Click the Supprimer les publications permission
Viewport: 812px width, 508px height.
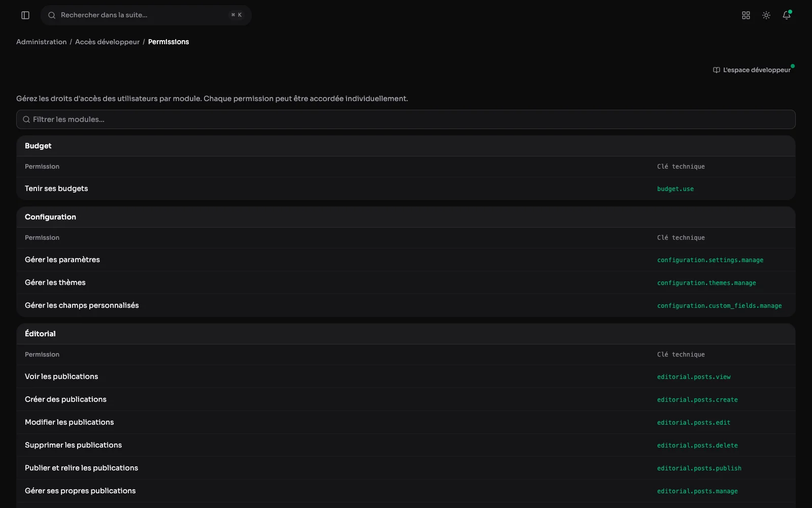tap(73, 445)
